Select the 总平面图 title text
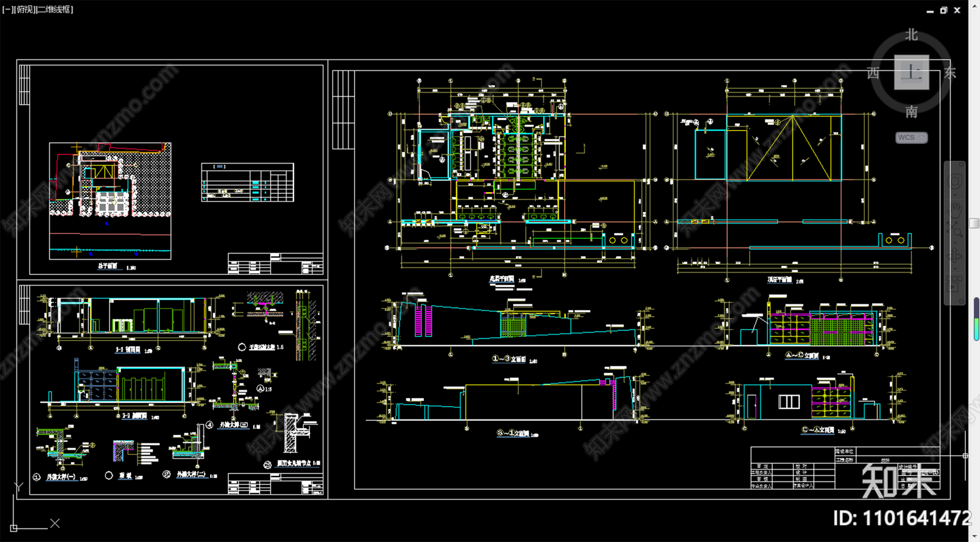980x542 pixels. [x=107, y=266]
